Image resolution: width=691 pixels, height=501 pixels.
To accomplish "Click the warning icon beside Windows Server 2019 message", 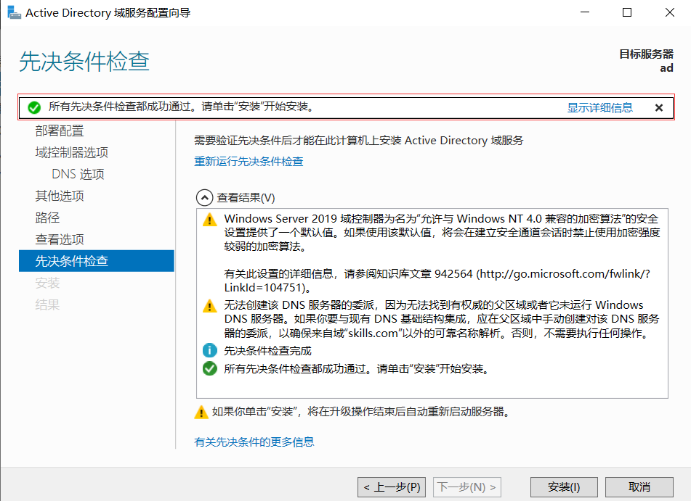I will [210, 219].
